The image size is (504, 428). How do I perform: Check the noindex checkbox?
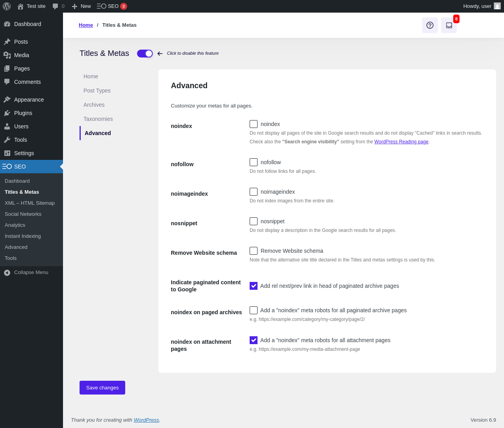[x=254, y=124]
